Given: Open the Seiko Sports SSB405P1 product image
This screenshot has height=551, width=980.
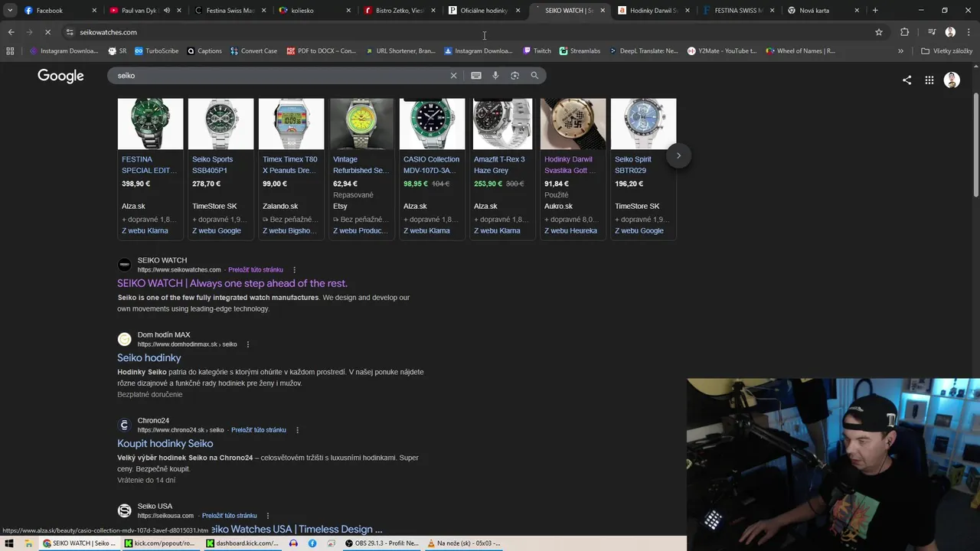Looking at the screenshot, I should (220, 124).
